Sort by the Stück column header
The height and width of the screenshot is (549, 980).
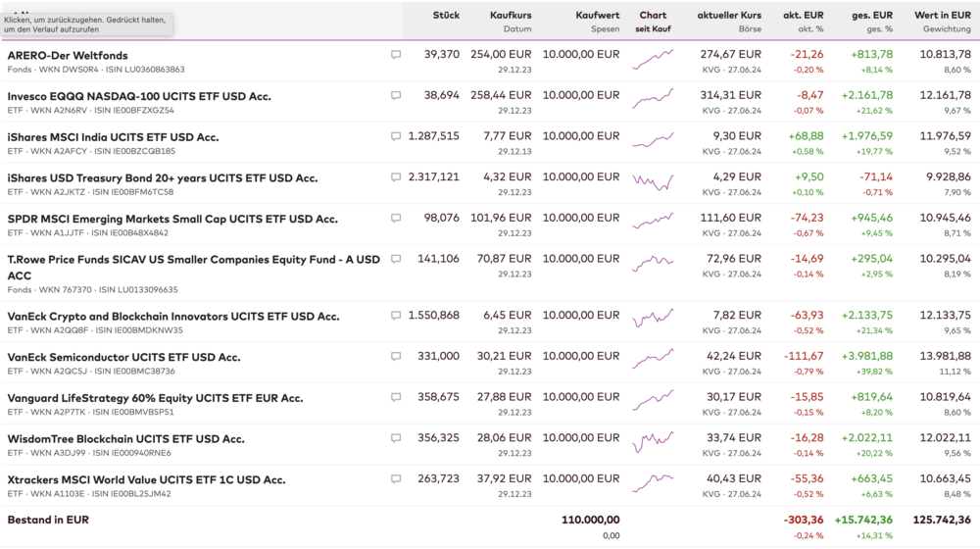point(446,16)
